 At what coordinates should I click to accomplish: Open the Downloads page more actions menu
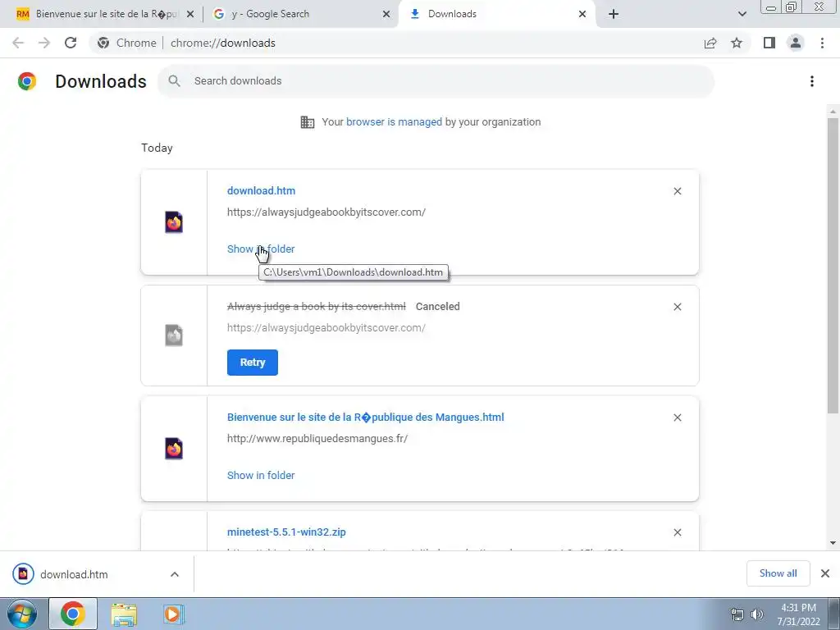812,81
